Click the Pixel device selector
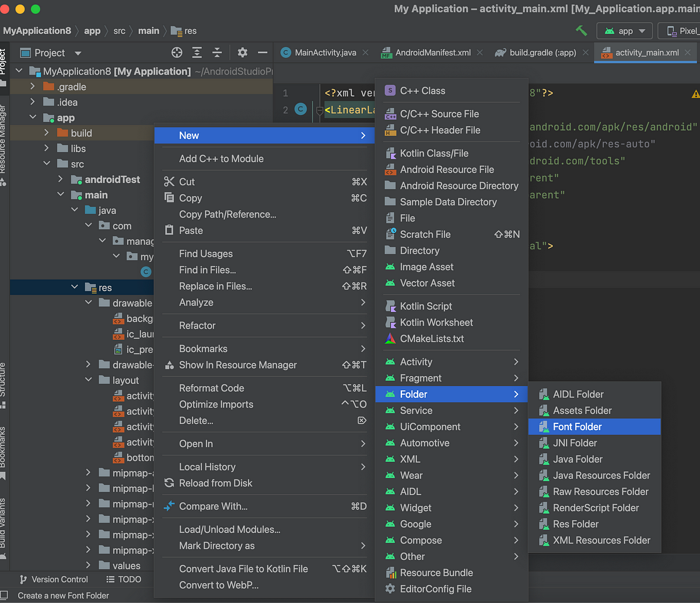The height and width of the screenshot is (603, 700). [x=679, y=31]
